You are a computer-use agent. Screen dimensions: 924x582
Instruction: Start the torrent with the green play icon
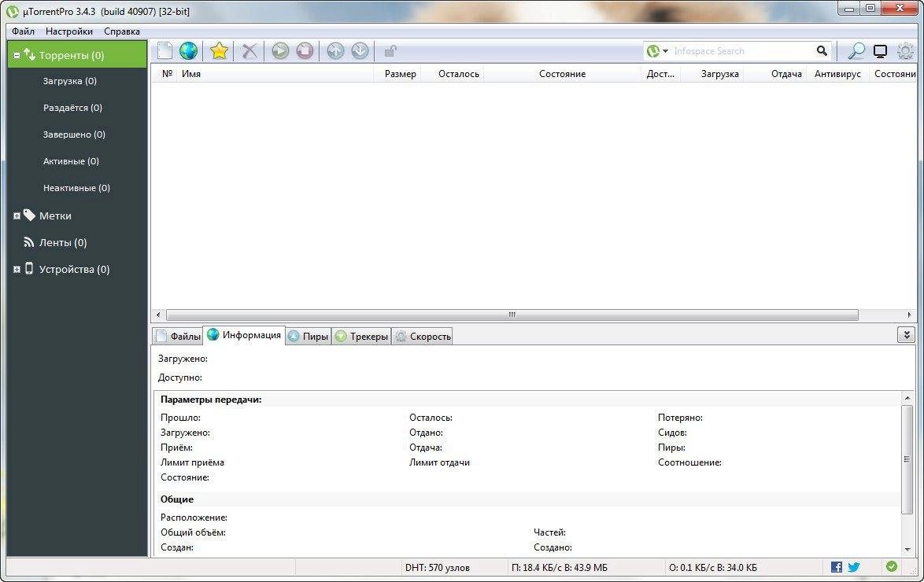[x=279, y=50]
